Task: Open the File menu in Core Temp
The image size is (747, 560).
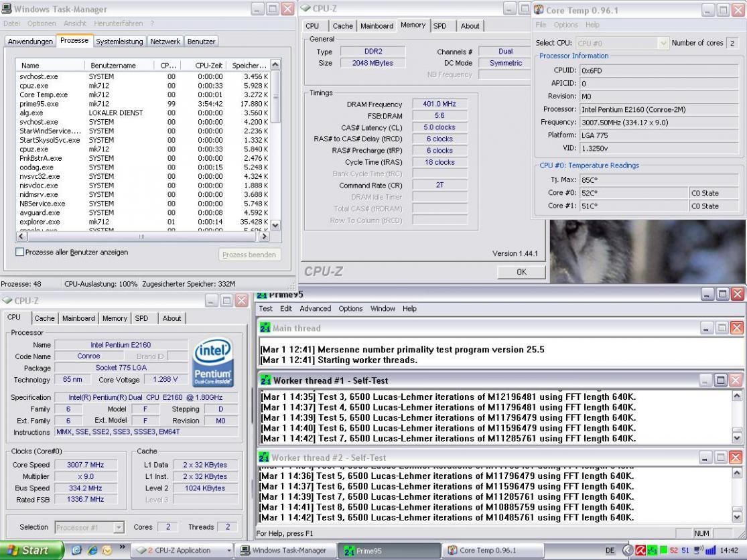Action: (x=541, y=25)
